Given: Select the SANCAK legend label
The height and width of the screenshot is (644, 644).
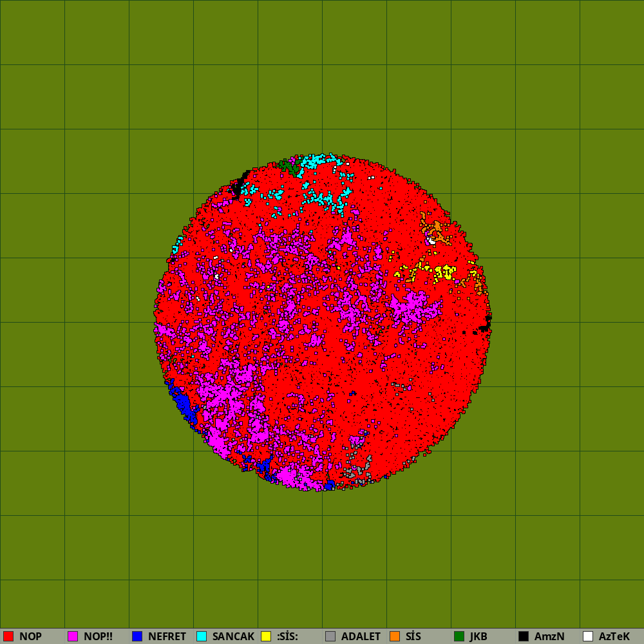Looking at the screenshot, I should click(233, 636).
